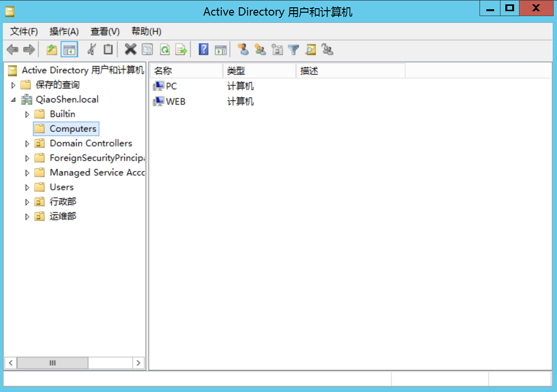Open the 查看(V) menu
The image size is (557, 392).
105,32
